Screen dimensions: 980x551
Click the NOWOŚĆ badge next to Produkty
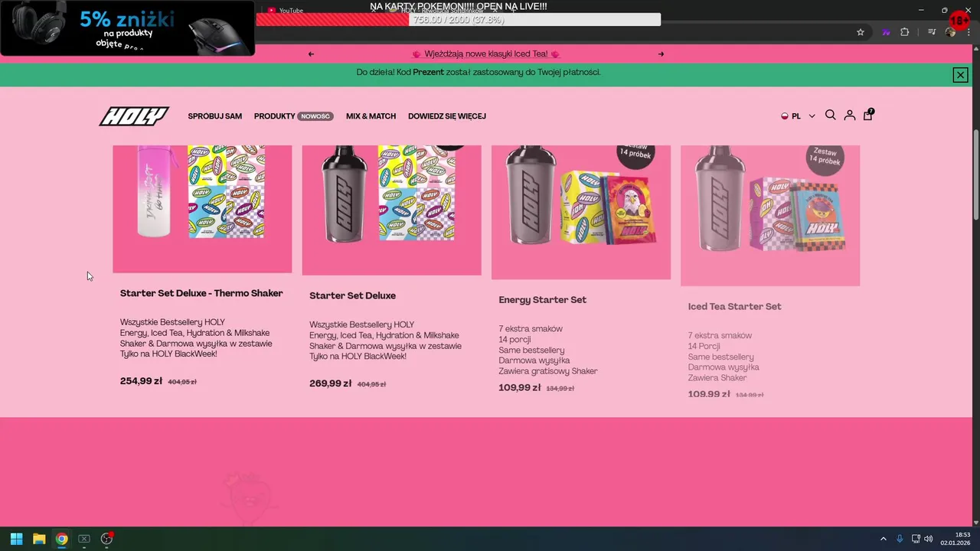pos(315,116)
